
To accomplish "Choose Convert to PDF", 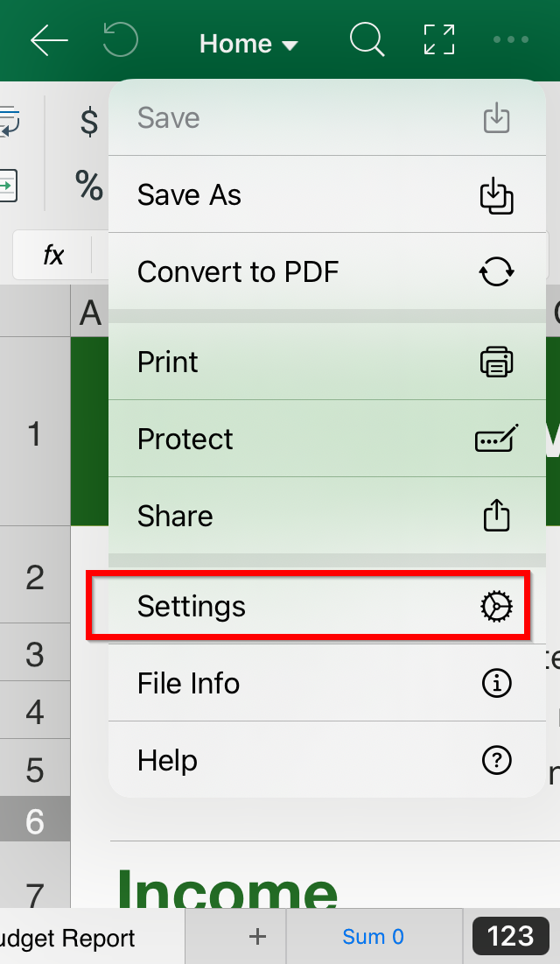I will (327, 271).
